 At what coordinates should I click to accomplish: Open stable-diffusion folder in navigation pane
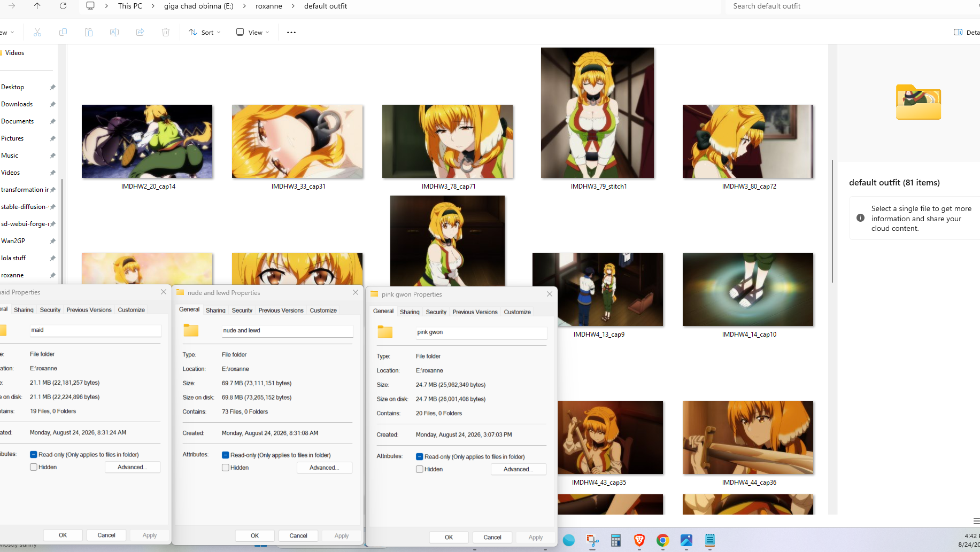[x=25, y=207]
